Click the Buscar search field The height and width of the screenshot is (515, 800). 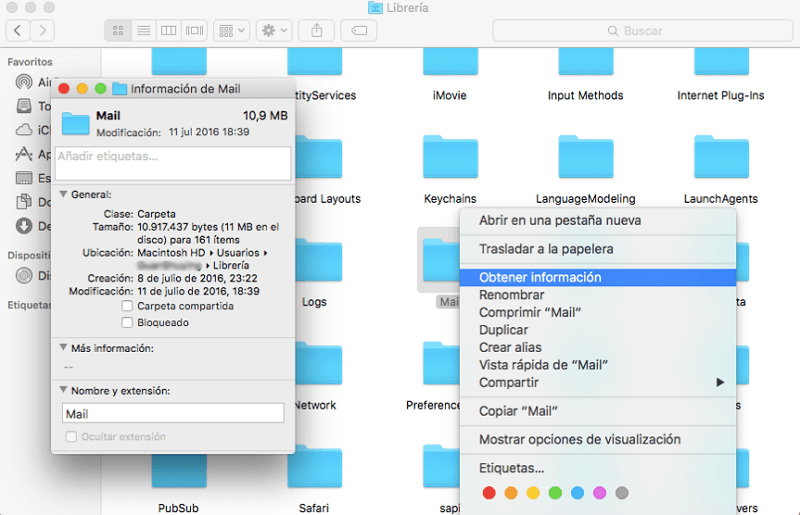point(643,31)
